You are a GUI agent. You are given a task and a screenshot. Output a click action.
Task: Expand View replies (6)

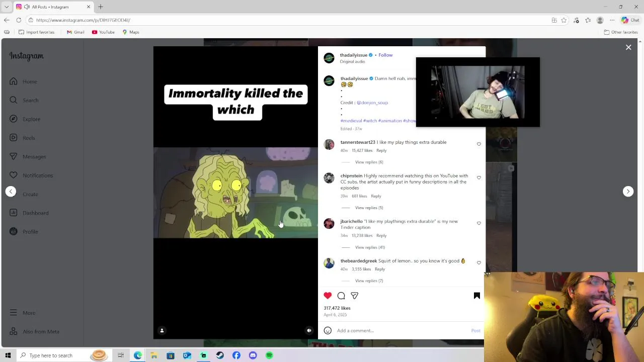point(369,162)
